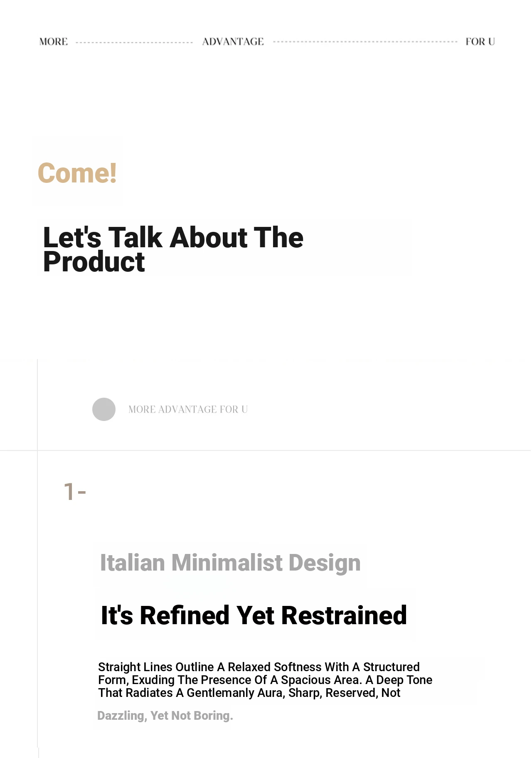Click the grey "MORE ADVANTAGE FOR U" caption

point(188,409)
